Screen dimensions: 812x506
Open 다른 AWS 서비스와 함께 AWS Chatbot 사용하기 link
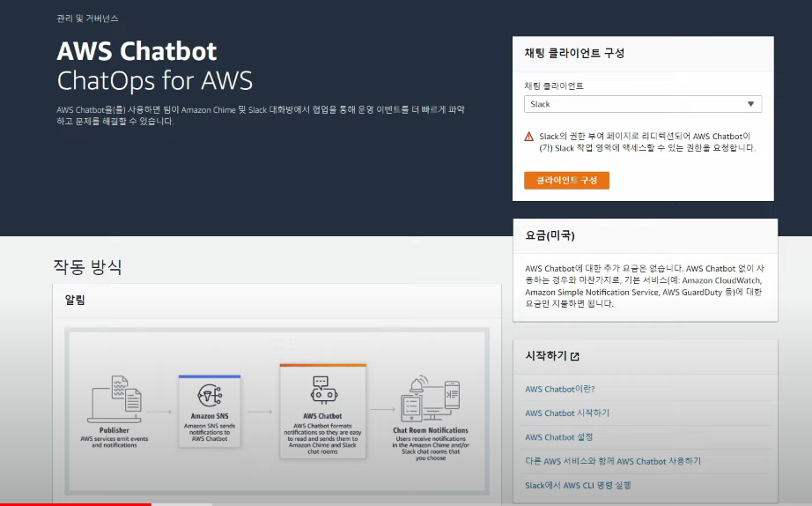(x=613, y=461)
